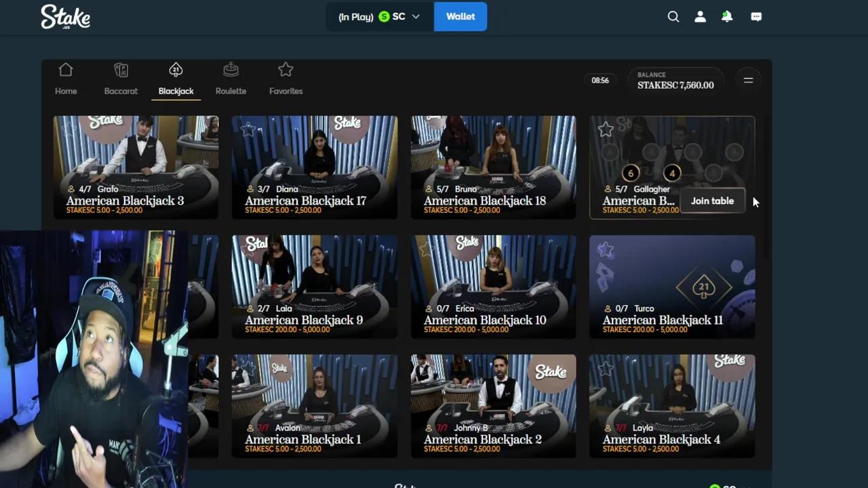Click the dealer name Layla
Image resolution: width=868 pixels, height=488 pixels.
tap(644, 428)
